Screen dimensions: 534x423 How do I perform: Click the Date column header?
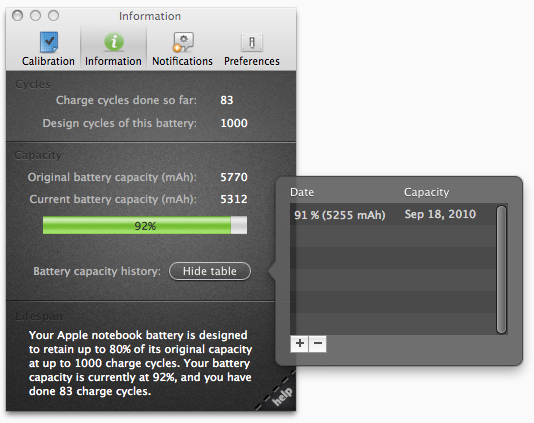coord(302,192)
